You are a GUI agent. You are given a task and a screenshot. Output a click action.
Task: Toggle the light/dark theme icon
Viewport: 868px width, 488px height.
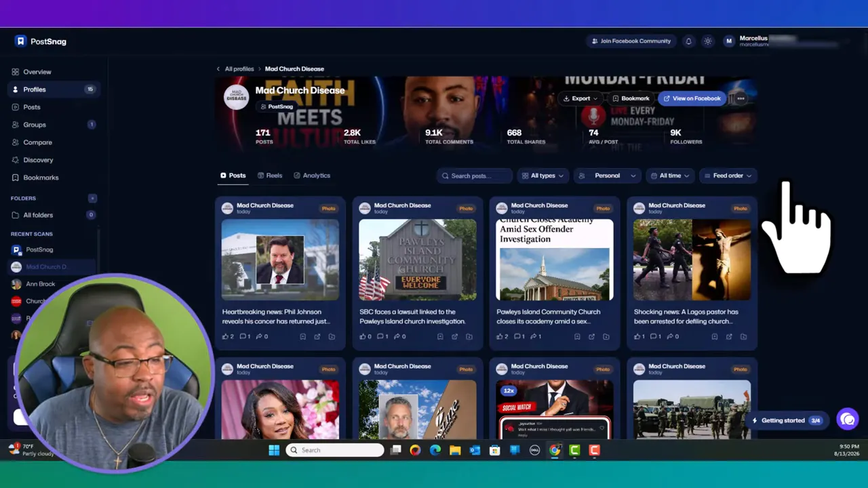point(708,41)
